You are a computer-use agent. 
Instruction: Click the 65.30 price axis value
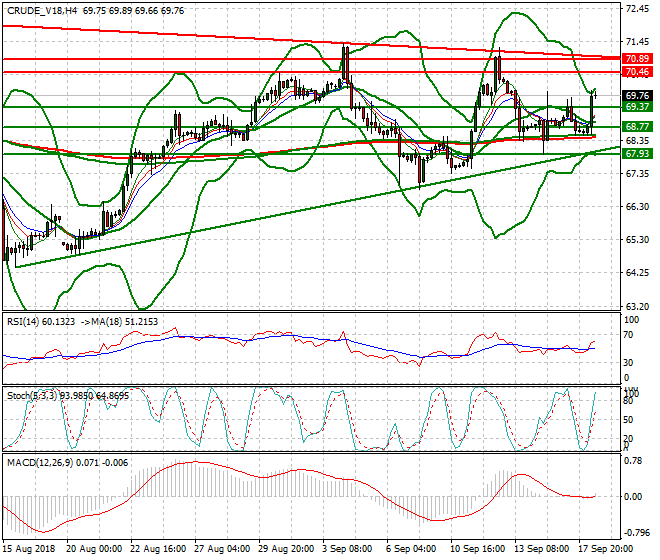(637, 240)
